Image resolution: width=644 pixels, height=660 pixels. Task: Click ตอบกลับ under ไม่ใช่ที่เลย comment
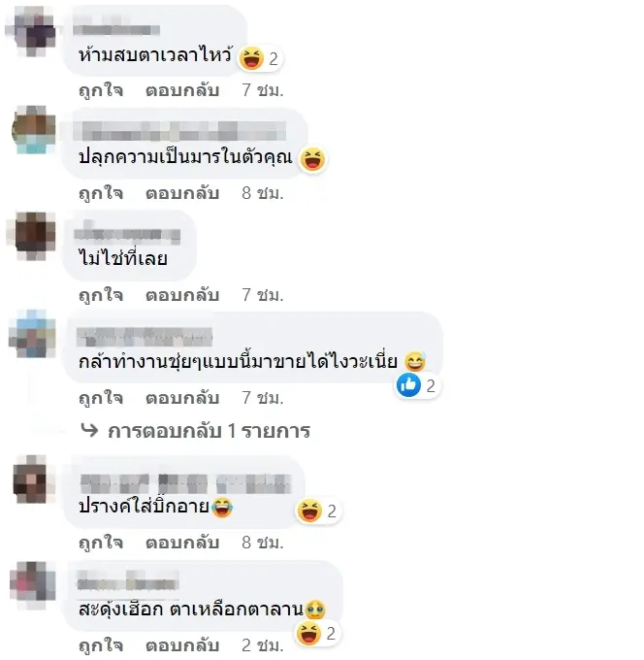[182, 295]
